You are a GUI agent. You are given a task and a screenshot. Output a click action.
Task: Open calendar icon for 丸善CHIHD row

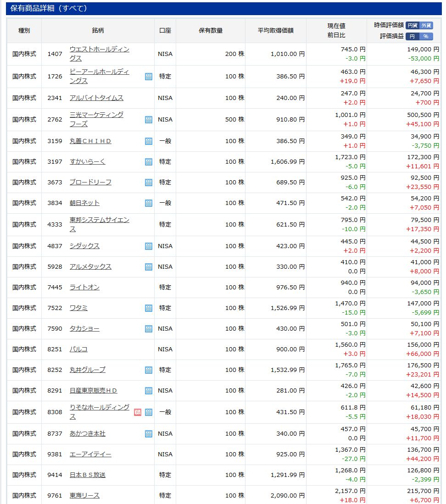(x=149, y=141)
